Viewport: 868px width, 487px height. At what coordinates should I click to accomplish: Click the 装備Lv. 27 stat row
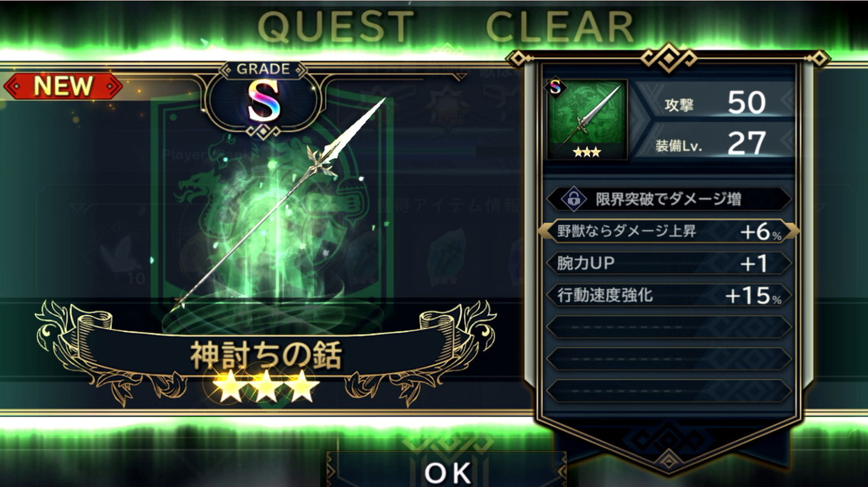(x=714, y=142)
